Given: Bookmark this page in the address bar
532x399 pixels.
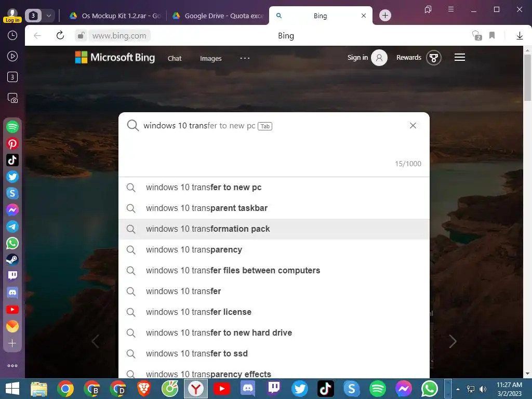Looking at the screenshot, I should 492,35.
